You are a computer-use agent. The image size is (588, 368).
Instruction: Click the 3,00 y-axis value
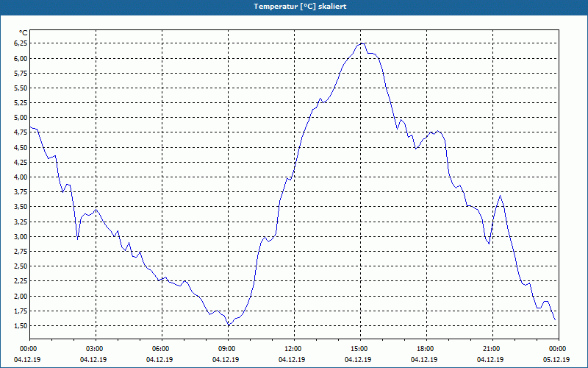(21, 237)
